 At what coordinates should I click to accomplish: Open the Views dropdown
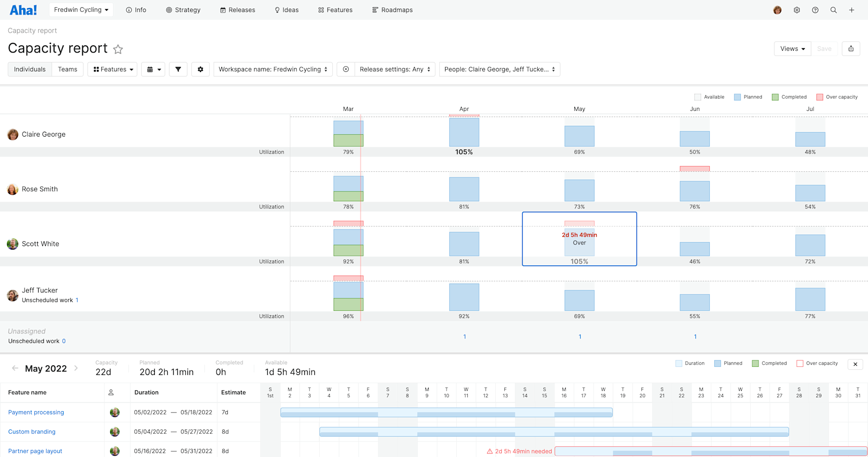[x=792, y=48]
